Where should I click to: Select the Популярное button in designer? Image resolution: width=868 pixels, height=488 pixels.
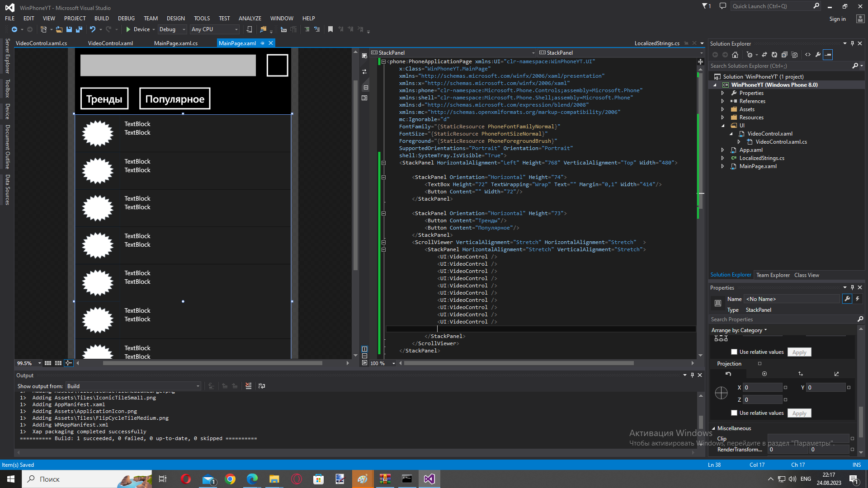(x=175, y=99)
